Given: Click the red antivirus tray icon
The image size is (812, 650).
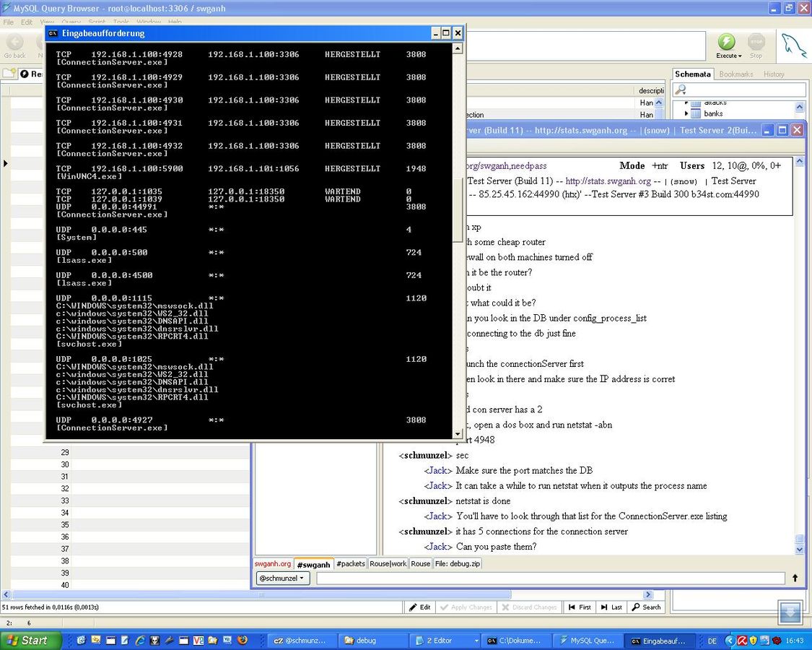Looking at the screenshot, I should point(741,641).
